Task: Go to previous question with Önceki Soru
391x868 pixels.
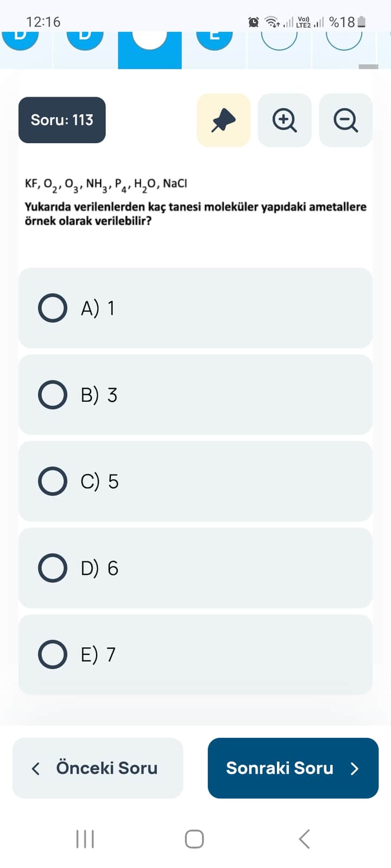Action: 98,768
